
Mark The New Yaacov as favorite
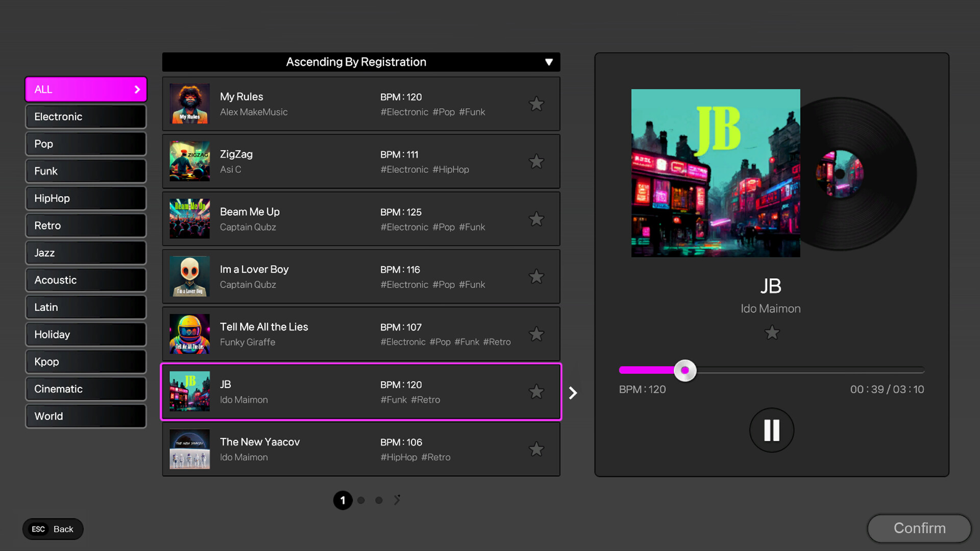point(536,449)
